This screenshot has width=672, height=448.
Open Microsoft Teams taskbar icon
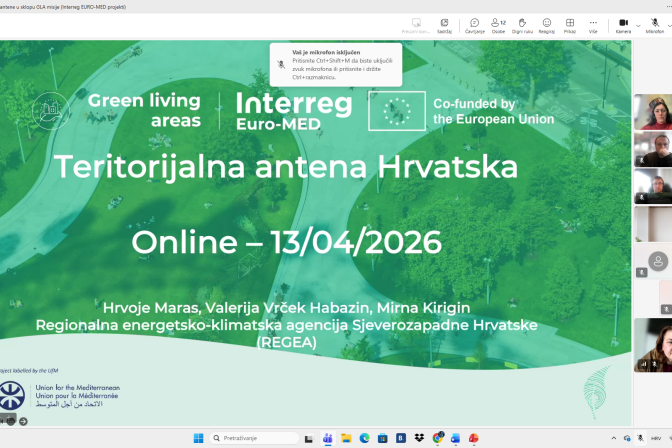tap(327, 438)
